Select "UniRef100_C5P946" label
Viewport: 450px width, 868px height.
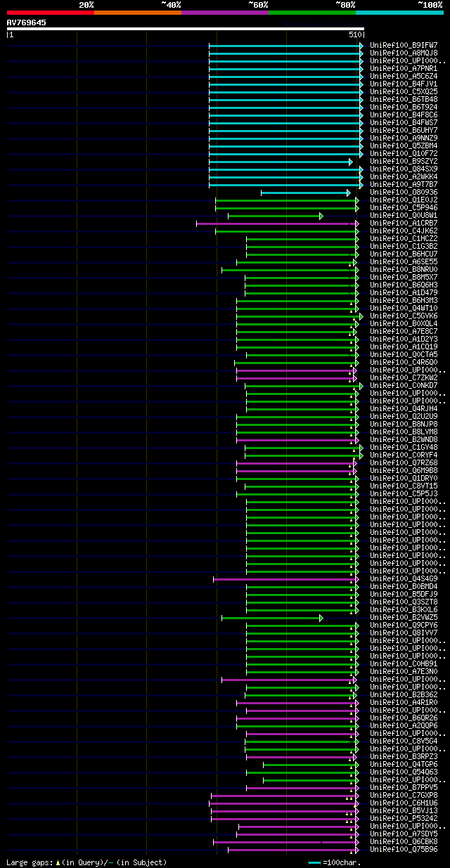pos(404,208)
